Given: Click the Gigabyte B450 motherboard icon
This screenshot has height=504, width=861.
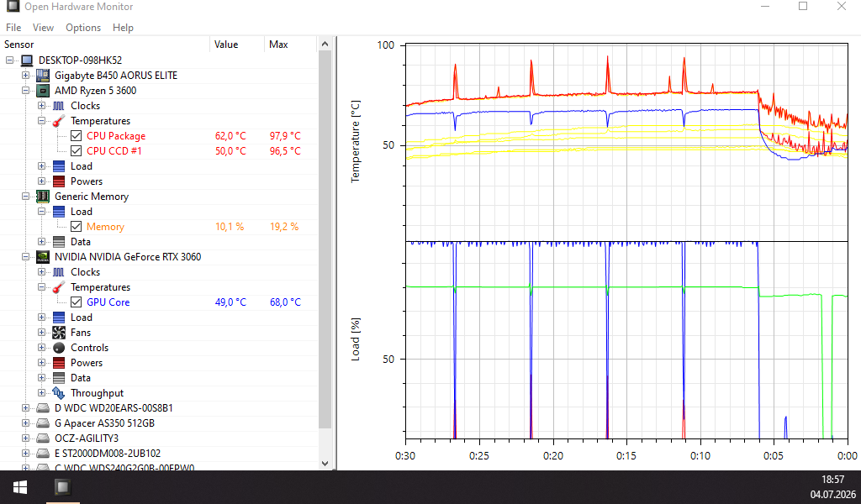Looking at the screenshot, I should click(x=42, y=75).
